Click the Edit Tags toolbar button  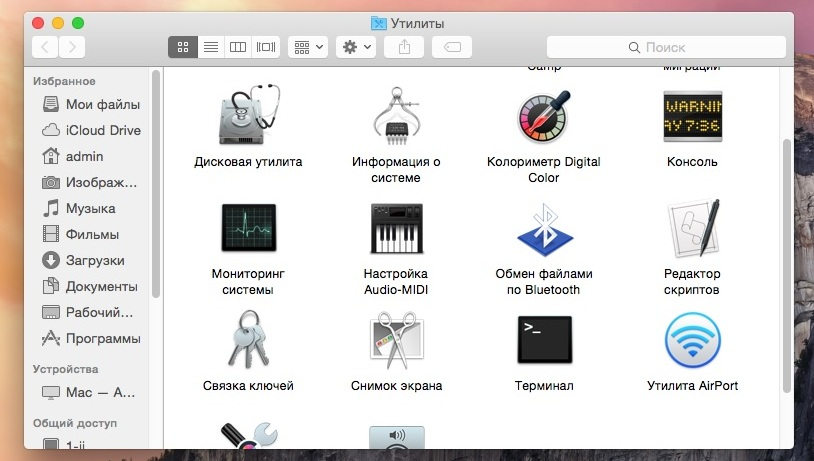tap(452, 47)
